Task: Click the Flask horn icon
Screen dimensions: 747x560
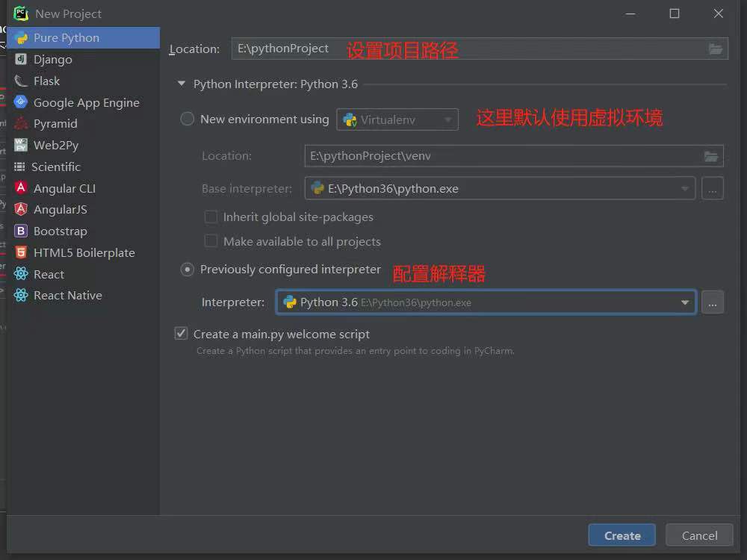Action: click(20, 81)
